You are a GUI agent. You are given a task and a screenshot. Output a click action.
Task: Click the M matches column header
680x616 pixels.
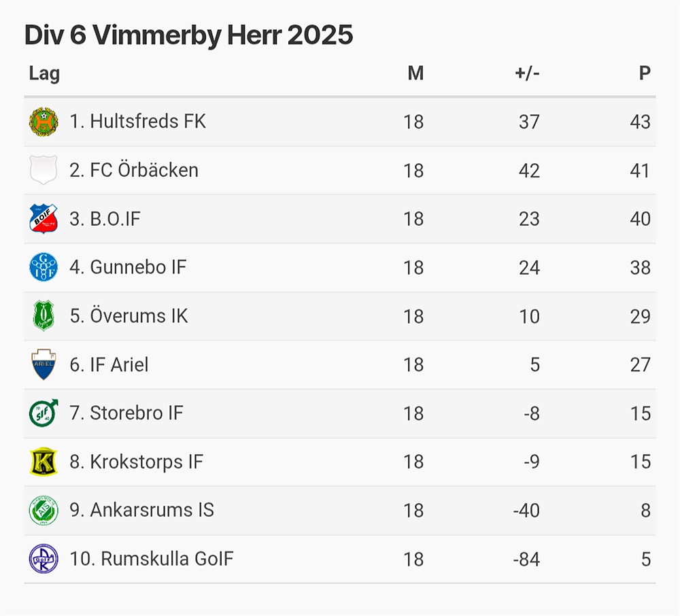tap(415, 73)
